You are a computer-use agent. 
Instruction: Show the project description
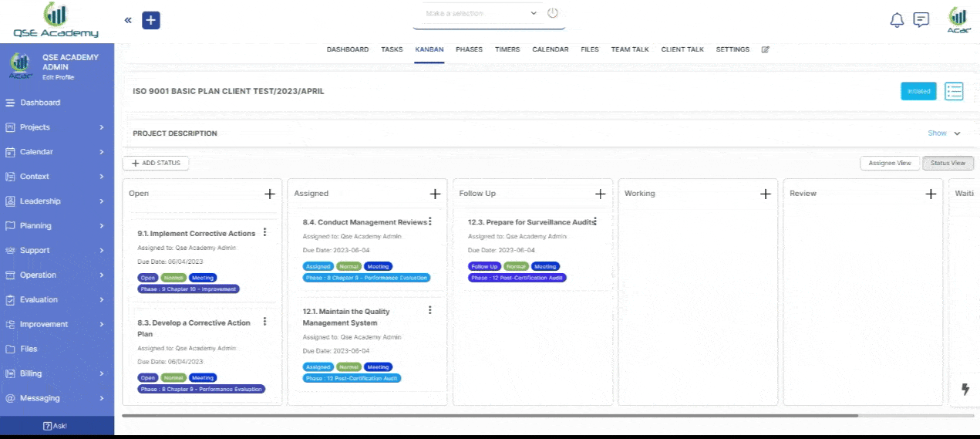tap(944, 133)
